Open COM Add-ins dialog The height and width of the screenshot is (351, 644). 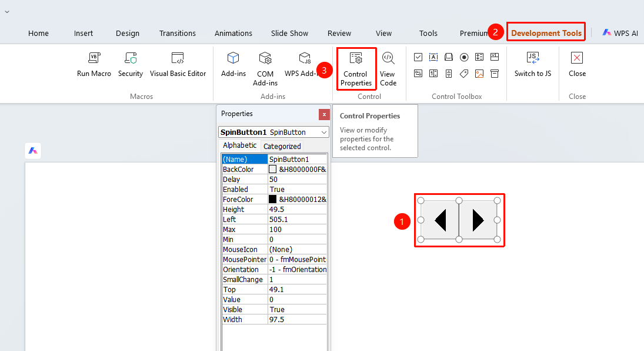[x=265, y=69]
